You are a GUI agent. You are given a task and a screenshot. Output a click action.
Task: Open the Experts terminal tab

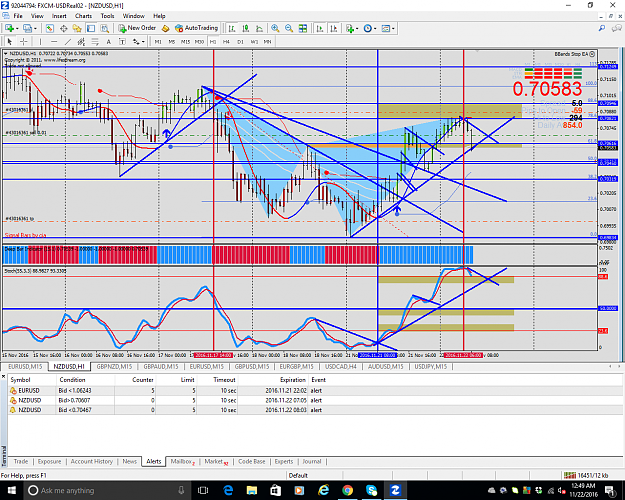[x=284, y=461]
